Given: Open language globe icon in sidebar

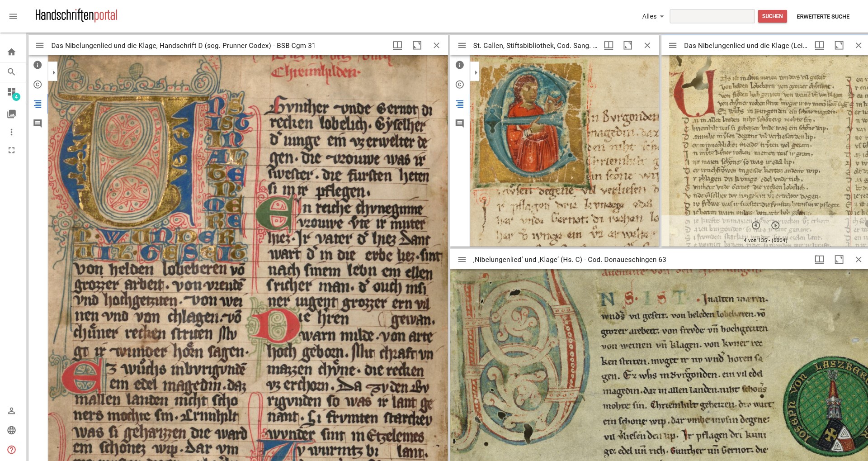Looking at the screenshot, I should click(12, 430).
